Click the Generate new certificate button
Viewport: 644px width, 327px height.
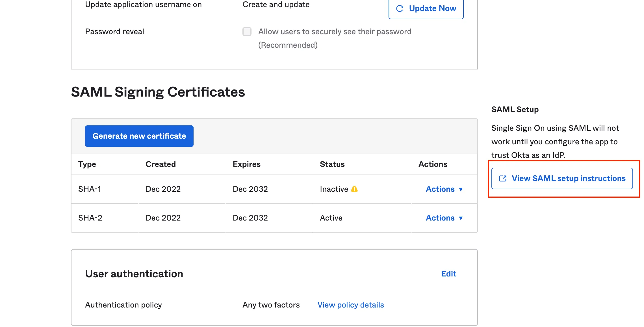[x=139, y=136]
